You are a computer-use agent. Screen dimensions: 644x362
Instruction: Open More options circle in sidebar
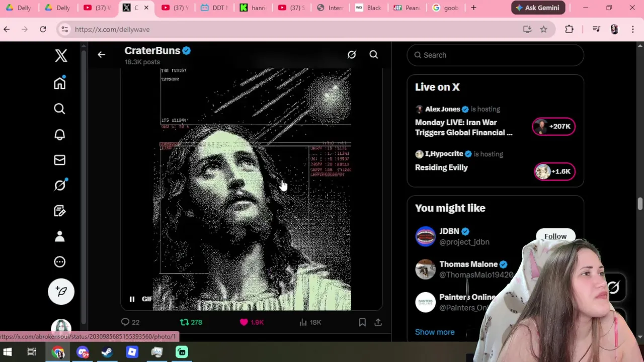(60, 262)
